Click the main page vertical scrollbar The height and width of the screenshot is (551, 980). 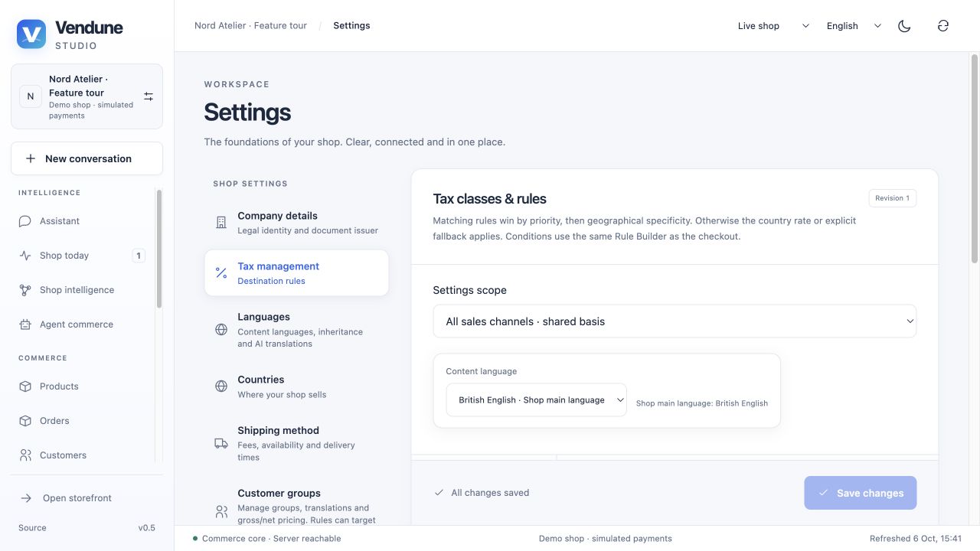975,158
